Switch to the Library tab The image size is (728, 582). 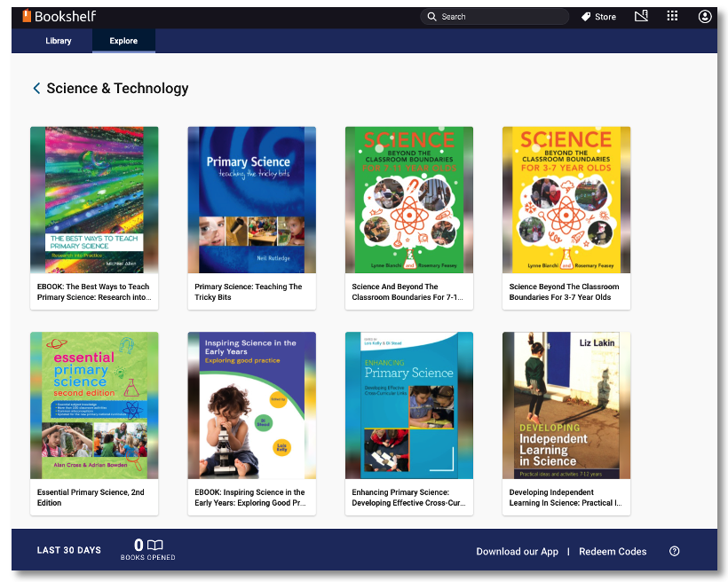pos(59,41)
